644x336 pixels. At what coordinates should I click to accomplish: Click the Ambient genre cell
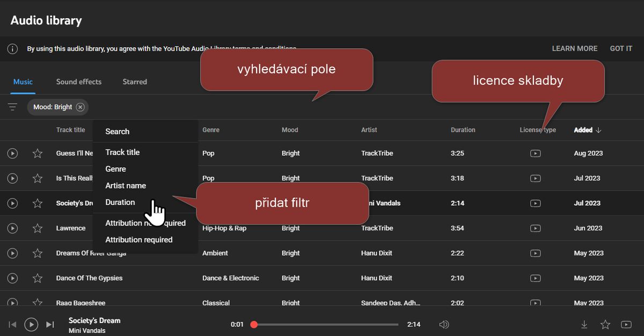pos(215,253)
